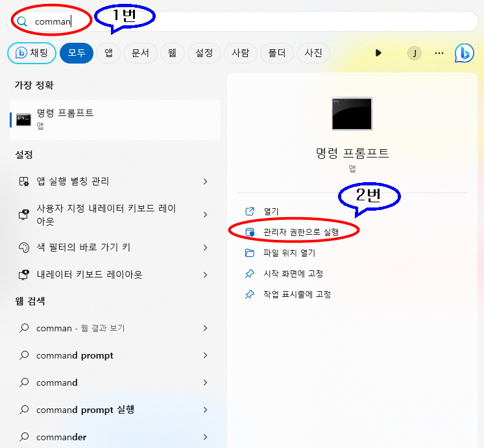Image resolution: width=484 pixels, height=448 pixels.
Task: Click the palette icon for 색 필터의 바로 가기 키
Action: point(24,248)
